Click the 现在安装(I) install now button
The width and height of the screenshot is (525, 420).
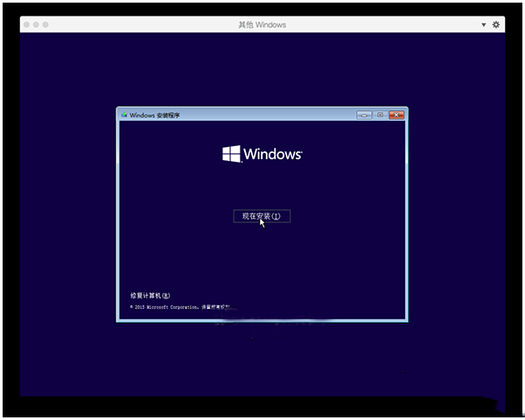click(262, 216)
